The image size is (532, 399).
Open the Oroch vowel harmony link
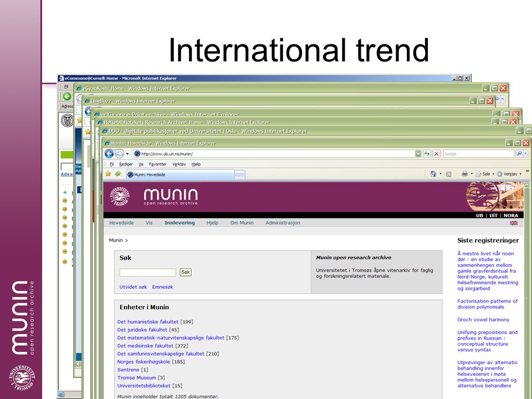[x=483, y=320]
